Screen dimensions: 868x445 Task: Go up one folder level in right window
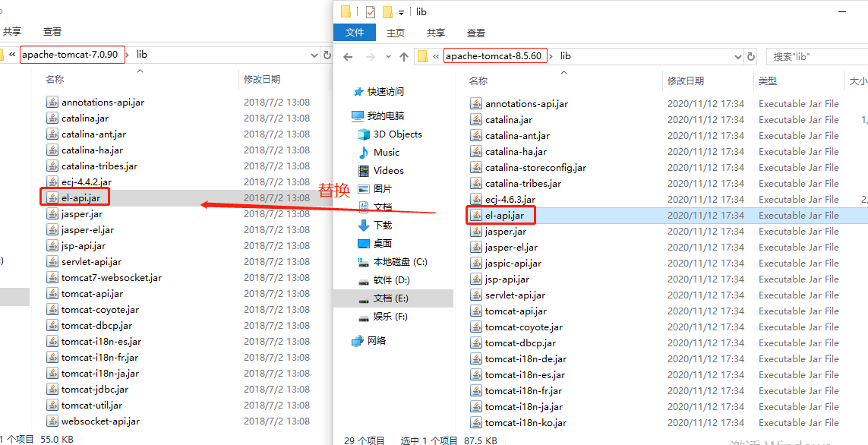(x=404, y=56)
